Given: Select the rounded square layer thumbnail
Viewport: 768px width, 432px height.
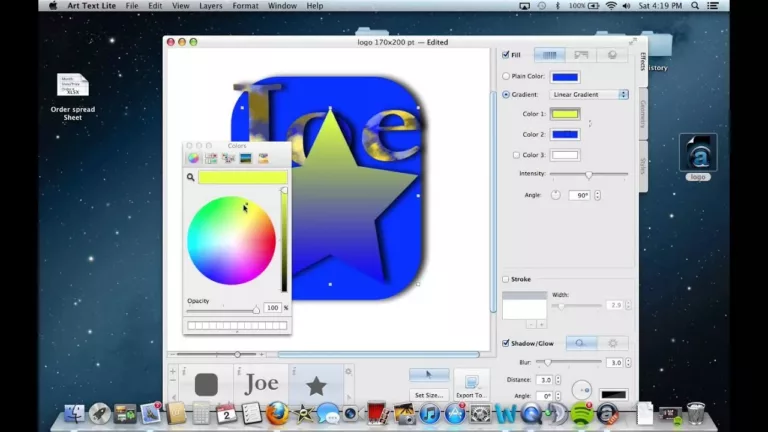Looking at the screenshot, I should coord(206,384).
